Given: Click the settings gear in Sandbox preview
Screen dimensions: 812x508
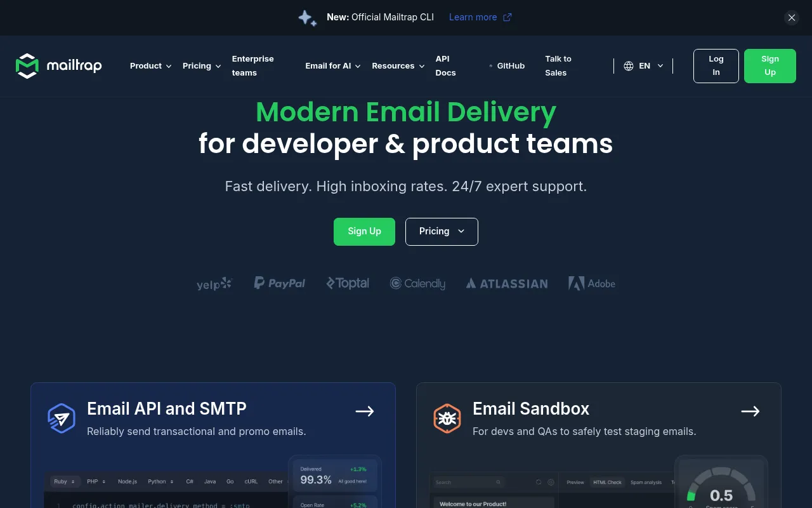Looking at the screenshot, I should coord(551,483).
